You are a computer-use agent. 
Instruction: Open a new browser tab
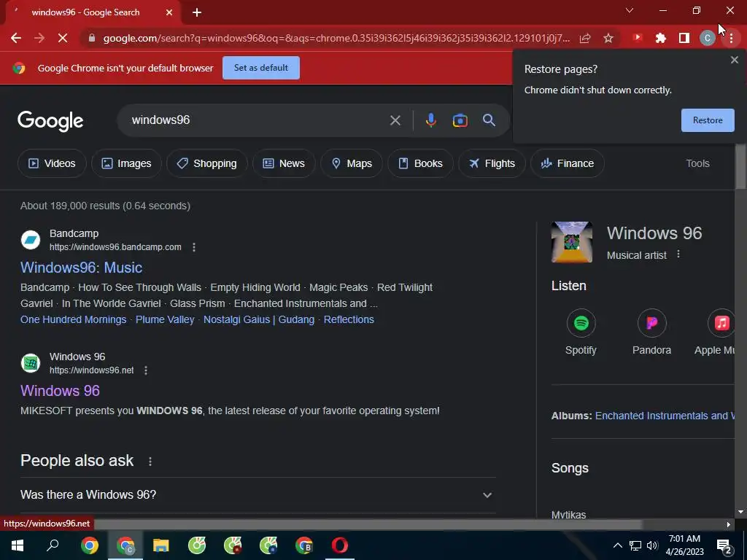[197, 12]
